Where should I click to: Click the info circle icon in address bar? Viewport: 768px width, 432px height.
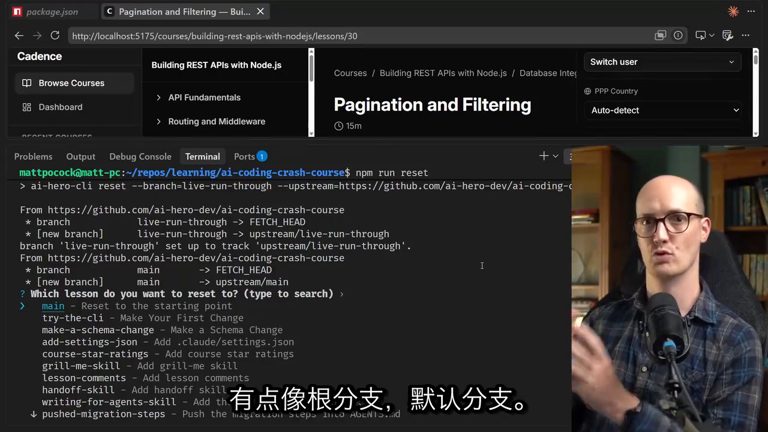678,35
